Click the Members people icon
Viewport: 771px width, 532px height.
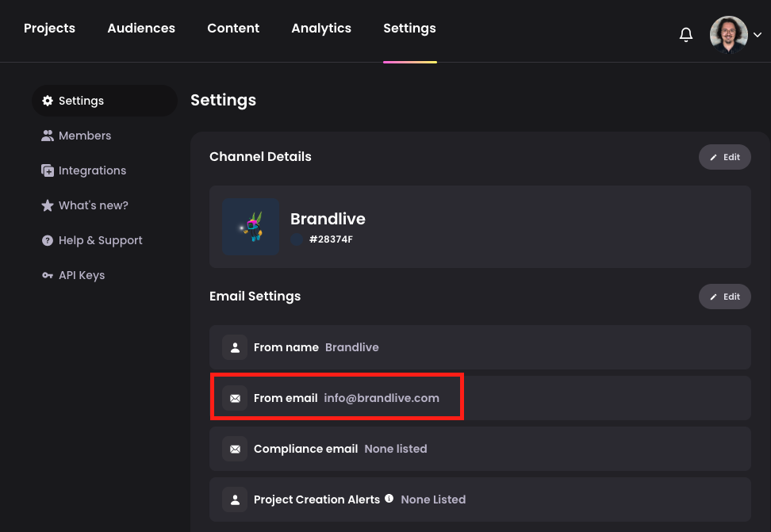point(48,136)
